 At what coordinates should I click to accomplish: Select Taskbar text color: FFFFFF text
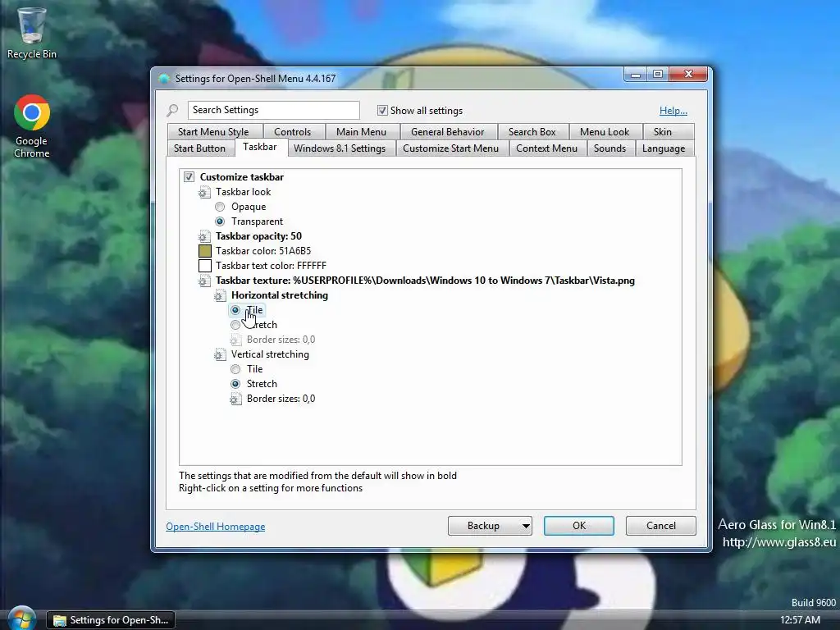point(271,266)
